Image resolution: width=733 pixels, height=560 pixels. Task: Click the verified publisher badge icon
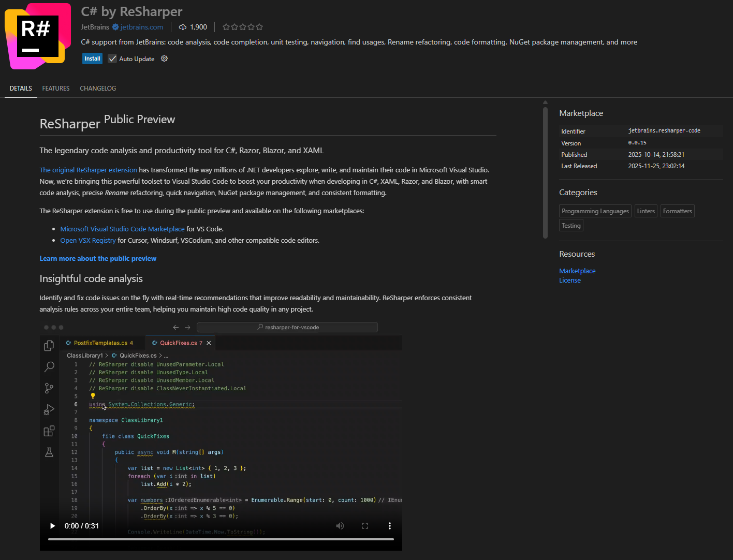click(115, 27)
